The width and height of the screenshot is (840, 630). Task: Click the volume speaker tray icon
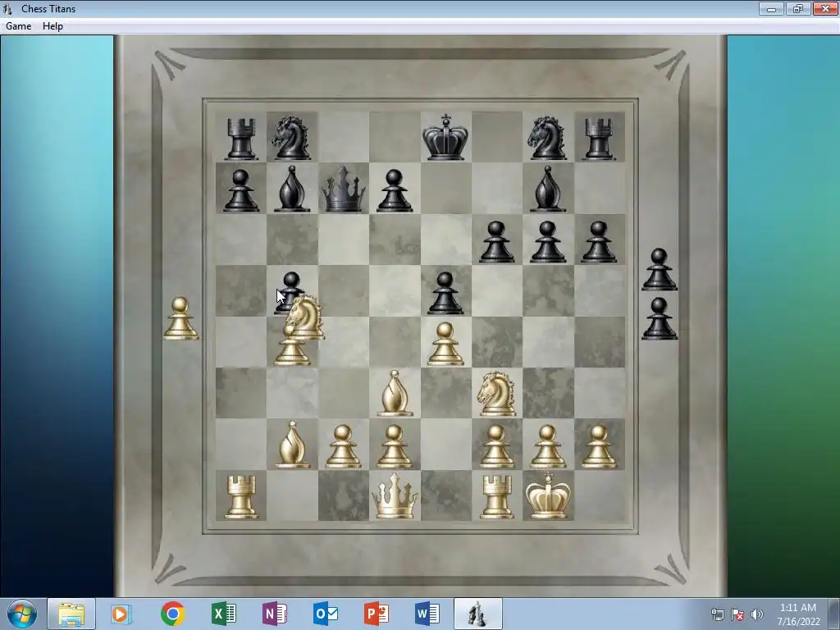[756, 614]
